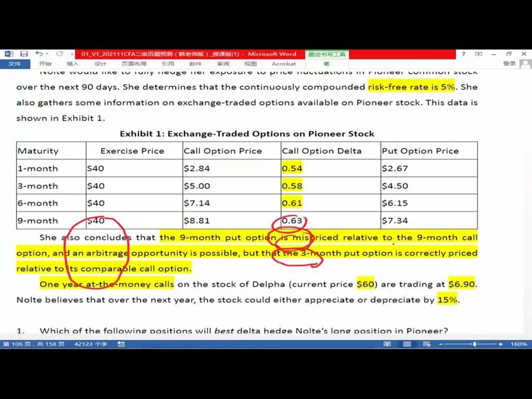The image size is (532, 399).
Task: Click the user account avatar icon
Action: point(526,64)
